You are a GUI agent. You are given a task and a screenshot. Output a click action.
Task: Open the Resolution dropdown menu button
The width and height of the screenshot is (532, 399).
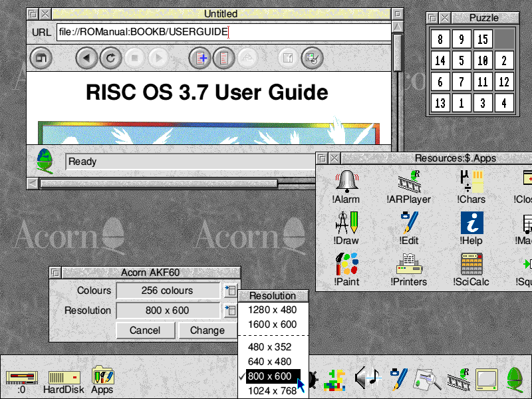pyautogui.click(x=229, y=311)
